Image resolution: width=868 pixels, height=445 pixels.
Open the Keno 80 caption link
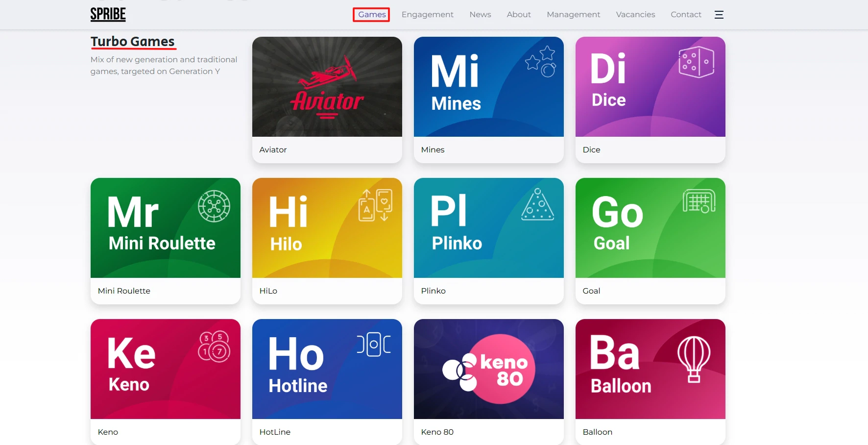(x=437, y=432)
